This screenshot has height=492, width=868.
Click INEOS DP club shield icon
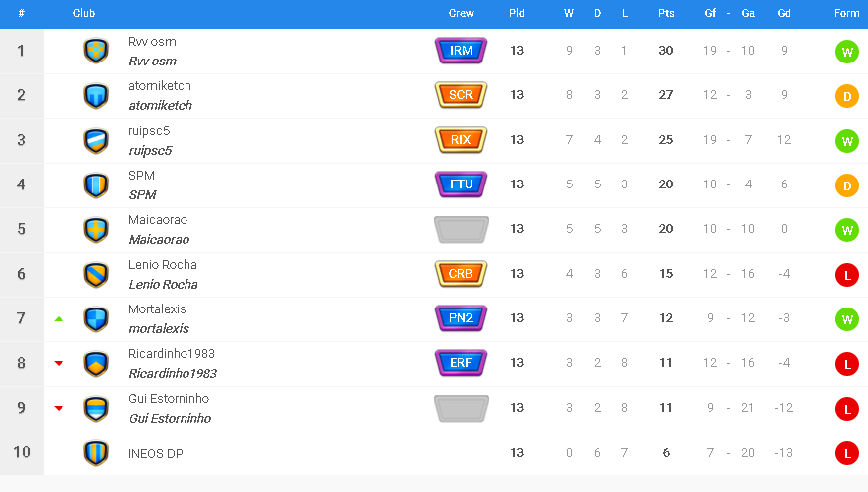96,453
